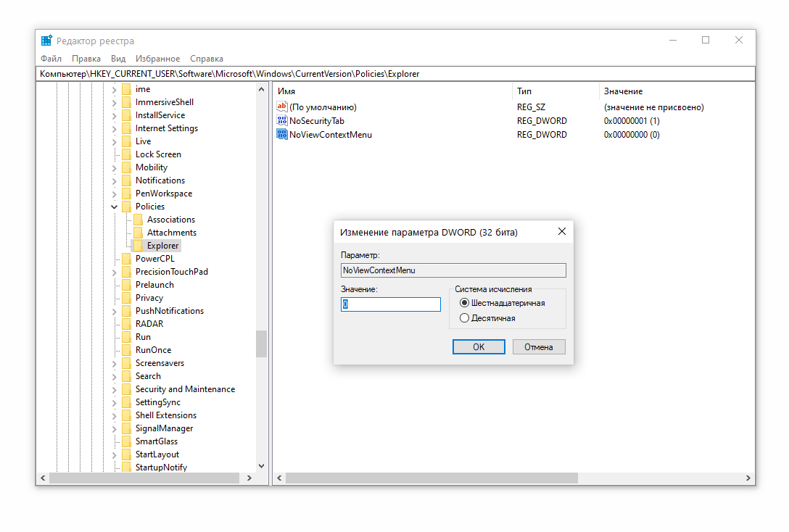
Task: Expand the PushNotifications tree node
Action: tap(115, 311)
